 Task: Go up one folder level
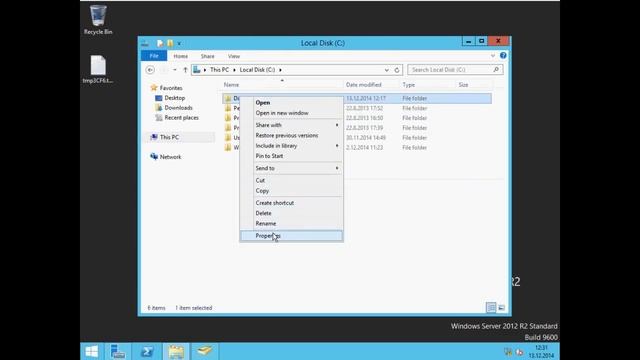tap(185, 70)
